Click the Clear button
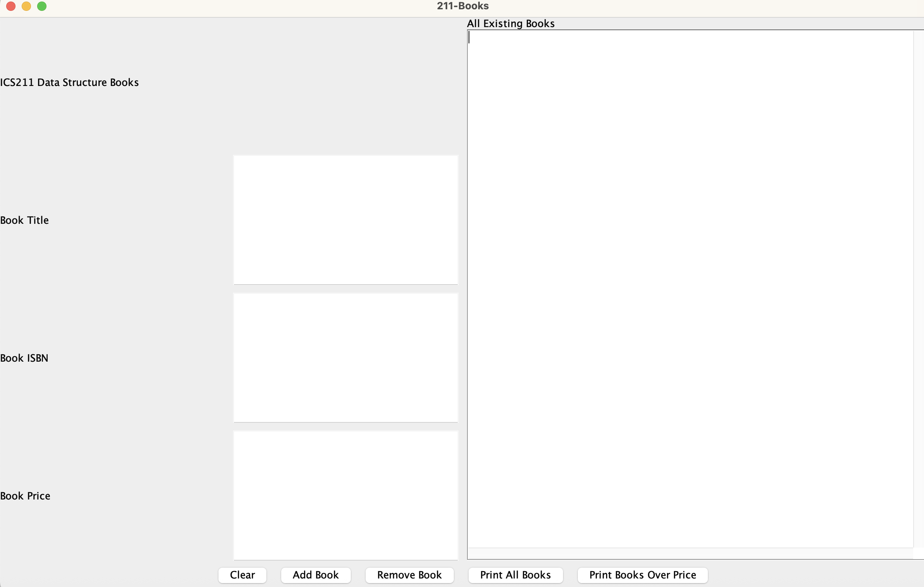Screen dimensions: 924x587 pos(242,575)
